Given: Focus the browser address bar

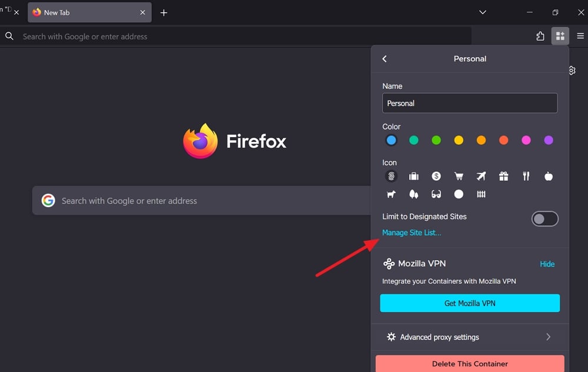Looking at the screenshot, I should (x=236, y=36).
